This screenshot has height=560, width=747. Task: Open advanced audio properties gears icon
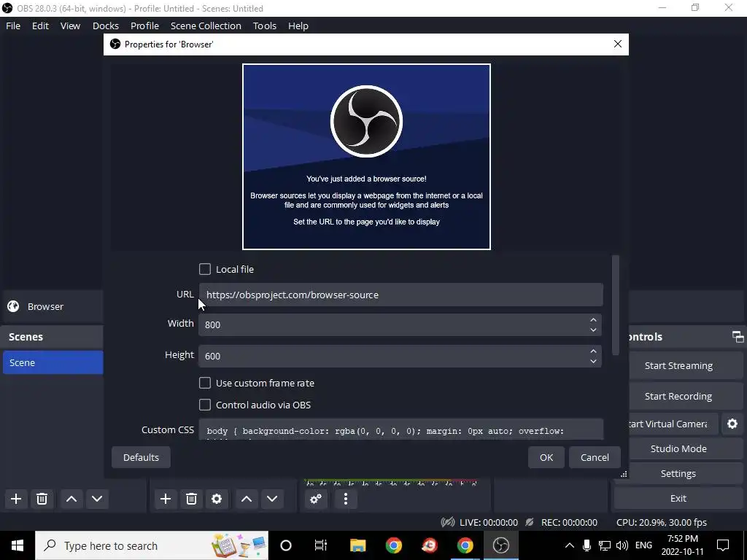coord(316,499)
